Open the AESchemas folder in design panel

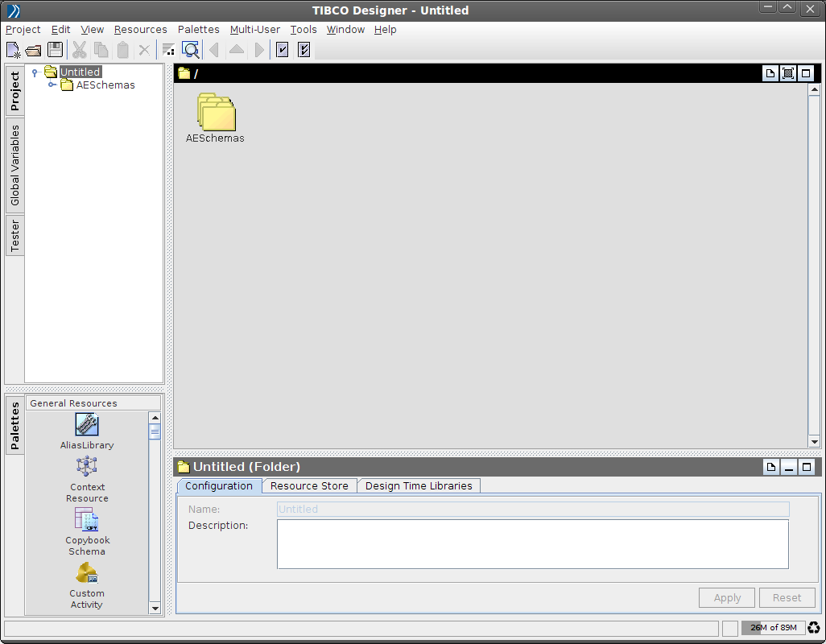coord(216,112)
